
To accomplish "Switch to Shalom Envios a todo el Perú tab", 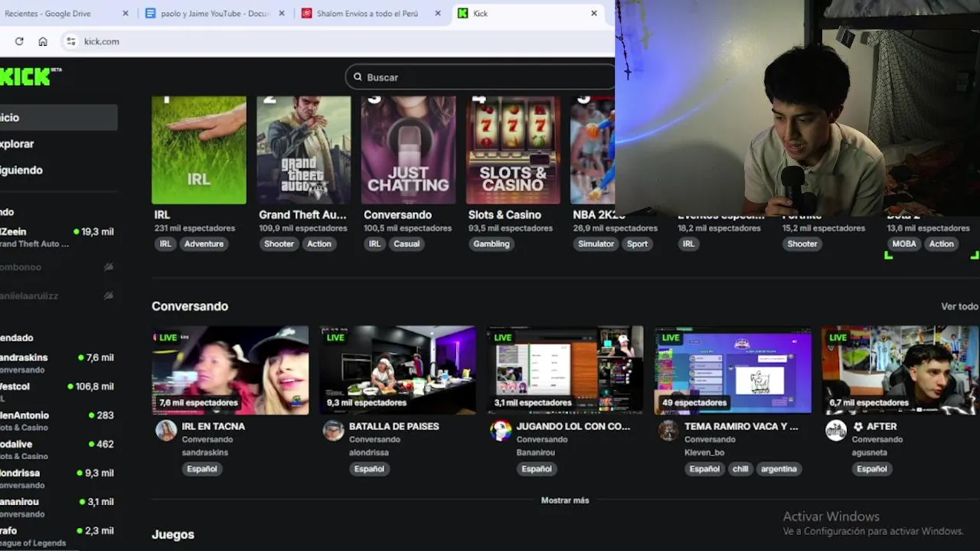I will [371, 13].
